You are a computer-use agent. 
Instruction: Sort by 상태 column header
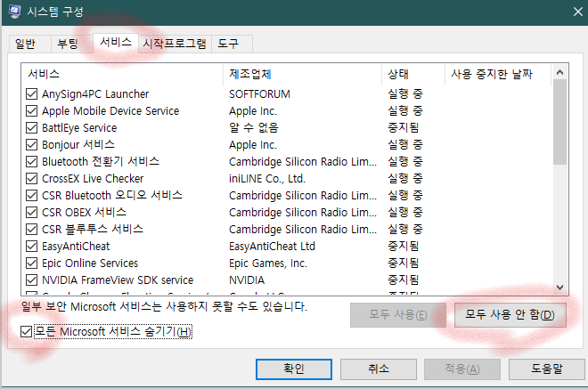(x=413, y=74)
